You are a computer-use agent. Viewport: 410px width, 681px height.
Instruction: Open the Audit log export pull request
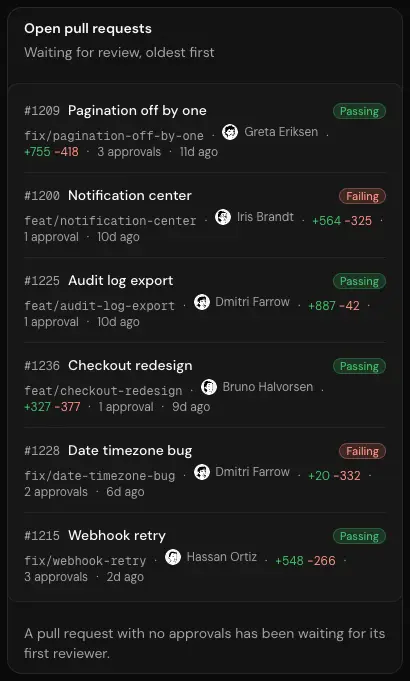[x=121, y=281]
